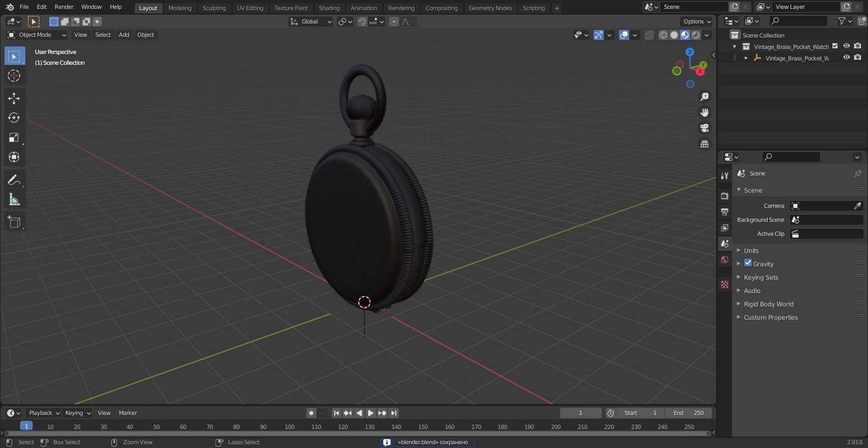Click the pin icon in Scene properties
868x448 pixels.
(x=857, y=173)
